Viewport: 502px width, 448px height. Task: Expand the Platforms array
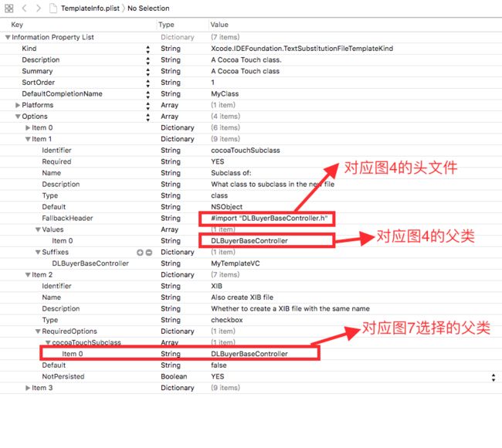tap(18, 105)
